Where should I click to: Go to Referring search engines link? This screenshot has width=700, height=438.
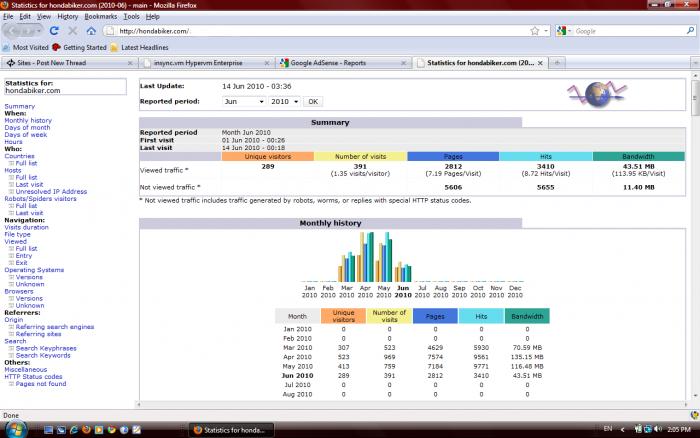[x=54, y=327]
